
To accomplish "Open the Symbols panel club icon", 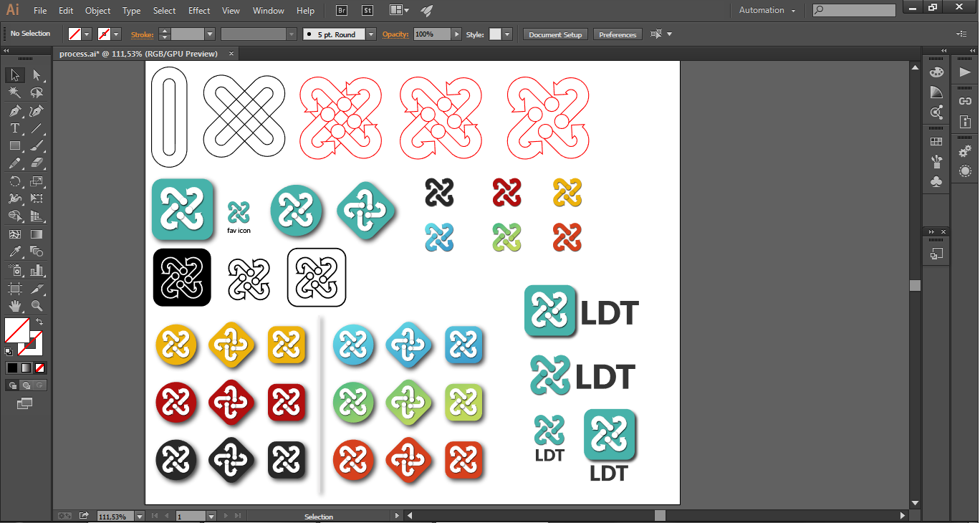I will (x=936, y=181).
